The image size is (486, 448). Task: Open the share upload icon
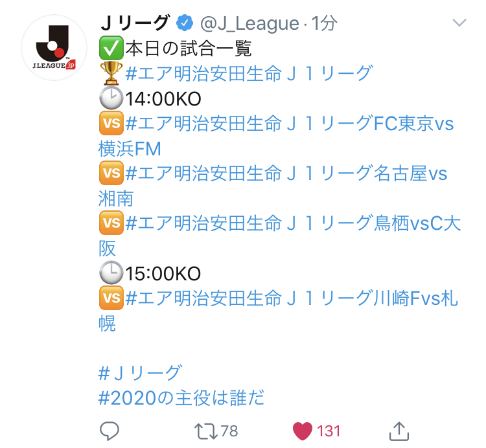click(x=399, y=431)
